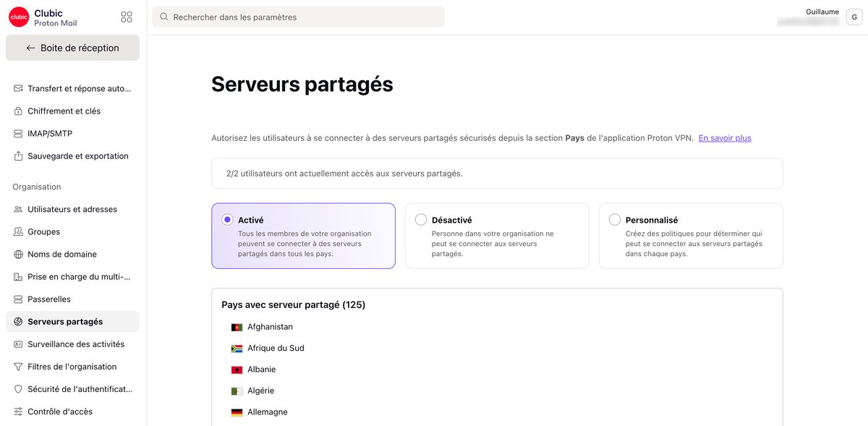The image size is (868, 426).
Task: Click the IMAP/SMTP server icon
Action: click(18, 133)
